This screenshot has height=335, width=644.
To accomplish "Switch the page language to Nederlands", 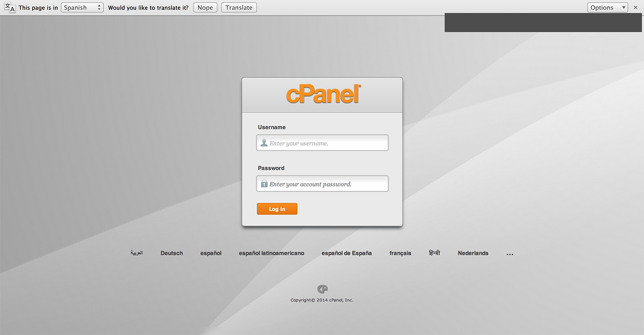I will coord(473,253).
